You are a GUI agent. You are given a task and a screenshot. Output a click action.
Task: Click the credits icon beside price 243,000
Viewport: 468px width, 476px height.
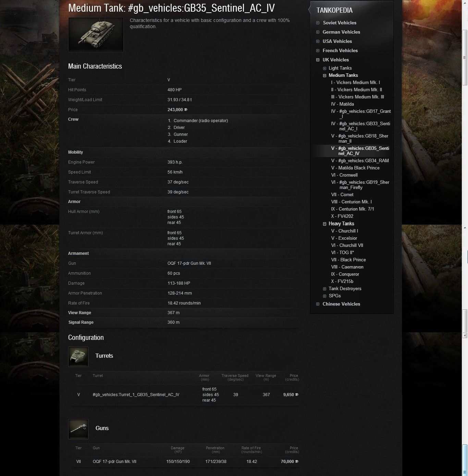186,110
